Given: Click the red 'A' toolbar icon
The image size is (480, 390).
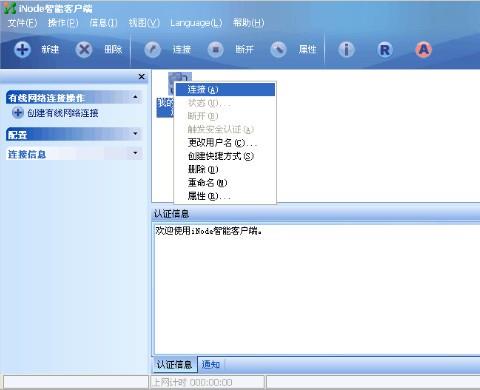Looking at the screenshot, I should 424,50.
